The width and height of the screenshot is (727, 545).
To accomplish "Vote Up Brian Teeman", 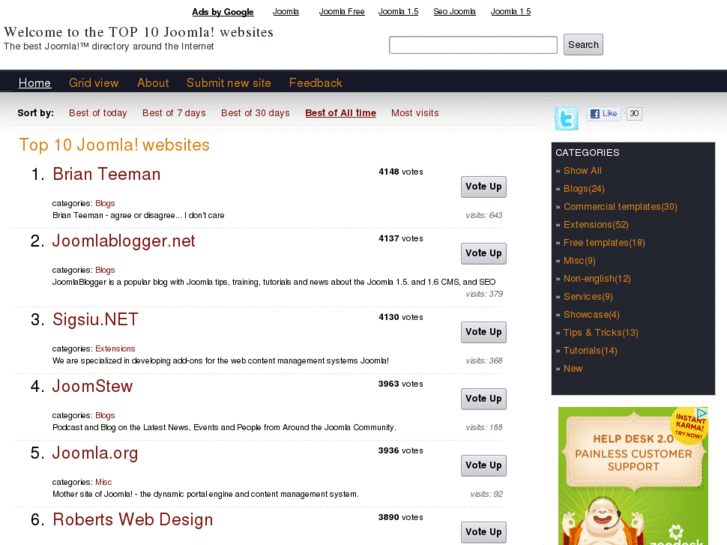I will tap(484, 187).
